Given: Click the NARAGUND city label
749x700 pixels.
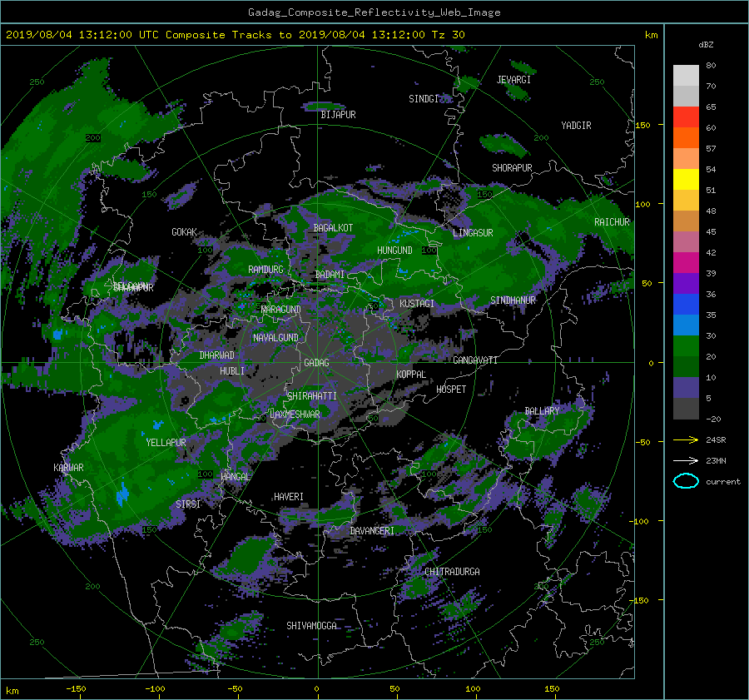Looking at the screenshot, I should (x=281, y=309).
